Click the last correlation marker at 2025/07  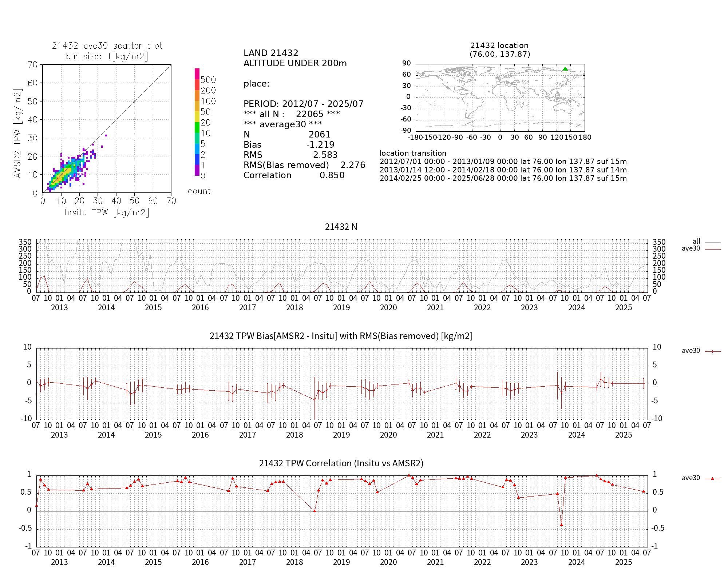(644, 491)
